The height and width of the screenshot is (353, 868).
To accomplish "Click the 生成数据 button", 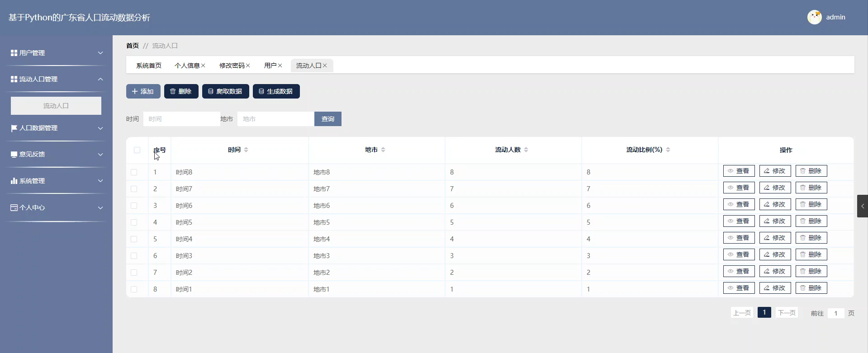I will [x=276, y=91].
